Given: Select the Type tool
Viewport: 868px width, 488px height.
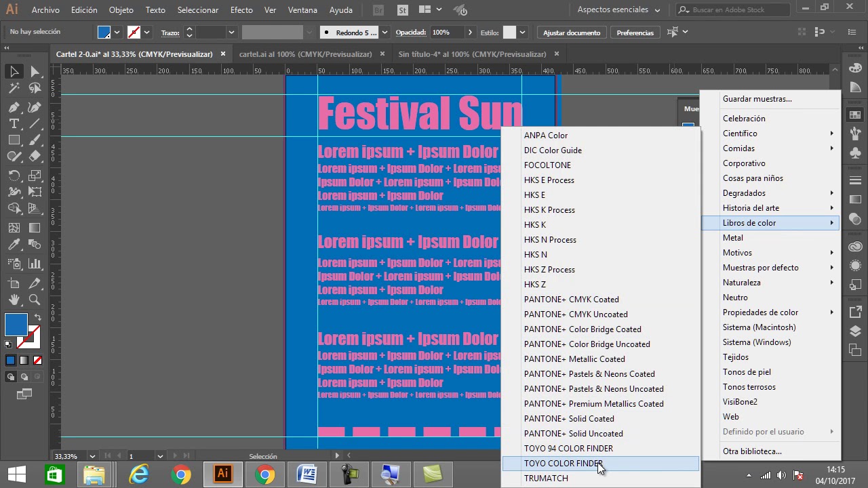Looking at the screenshot, I should click(14, 123).
